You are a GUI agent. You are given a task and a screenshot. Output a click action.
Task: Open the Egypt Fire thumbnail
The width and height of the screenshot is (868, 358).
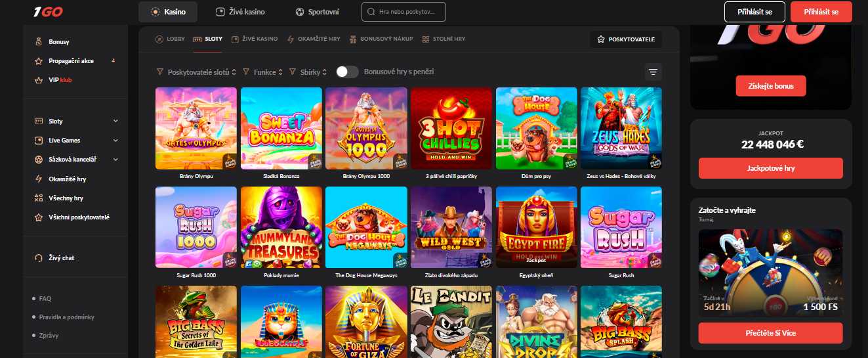pyautogui.click(x=537, y=227)
